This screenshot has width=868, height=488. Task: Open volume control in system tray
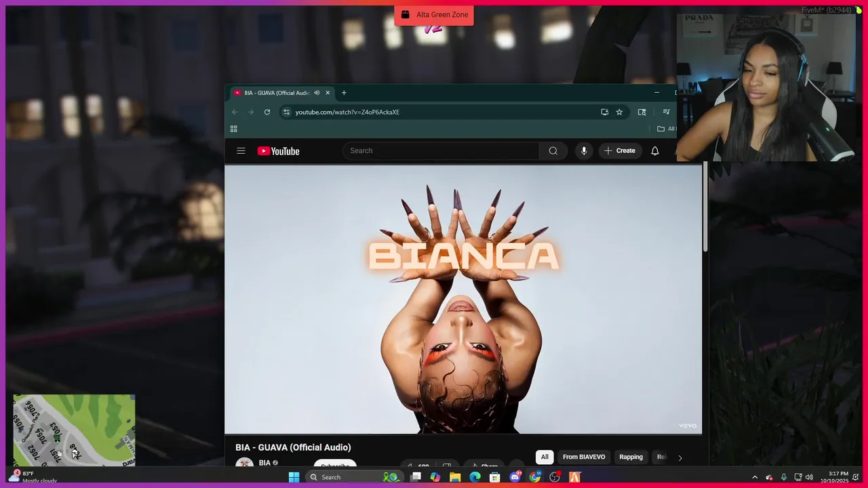(x=809, y=477)
